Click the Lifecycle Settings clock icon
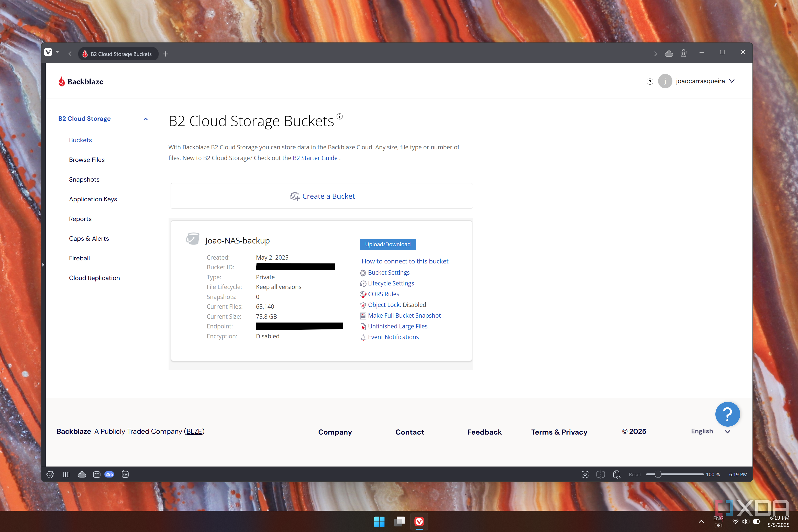This screenshot has height=532, width=798. click(363, 284)
